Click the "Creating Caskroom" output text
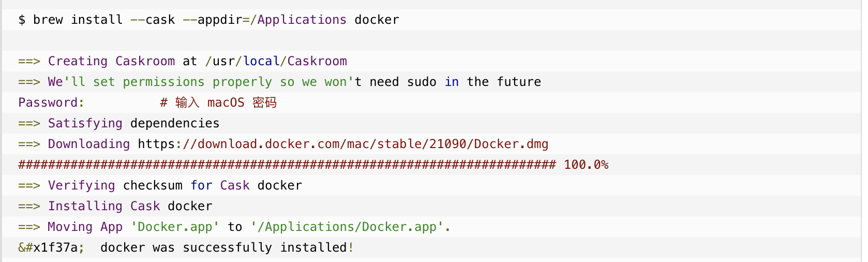 point(111,61)
